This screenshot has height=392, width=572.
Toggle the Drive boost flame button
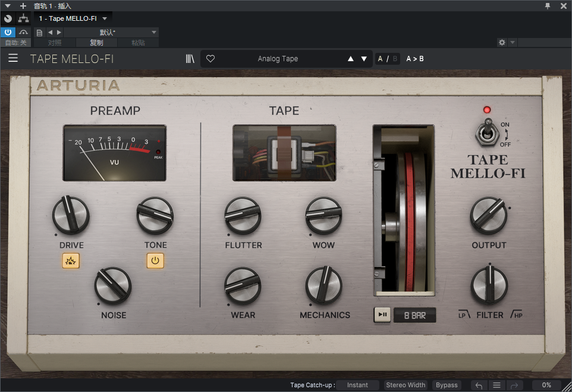pos(71,261)
